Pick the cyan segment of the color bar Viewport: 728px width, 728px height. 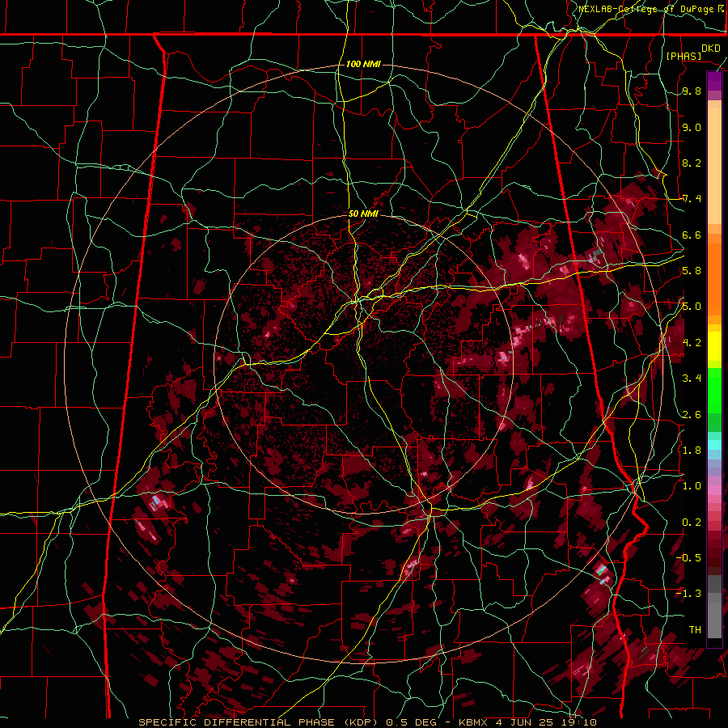tap(714, 445)
